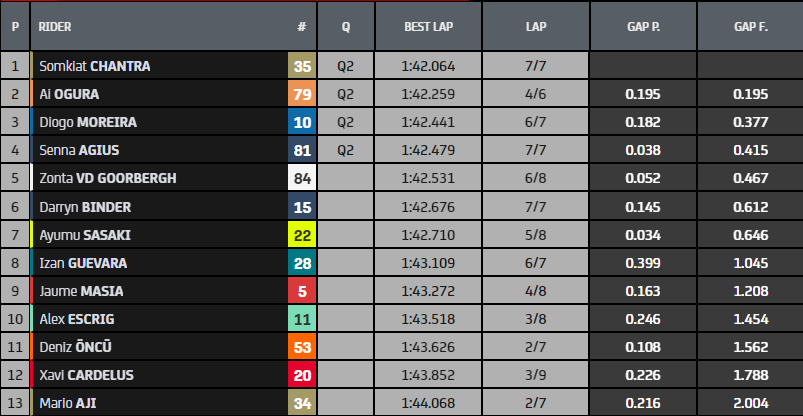The height and width of the screenshot is (416, 803).
Task: Click the GAP P. column header
Action: click(x=641, y=27)
